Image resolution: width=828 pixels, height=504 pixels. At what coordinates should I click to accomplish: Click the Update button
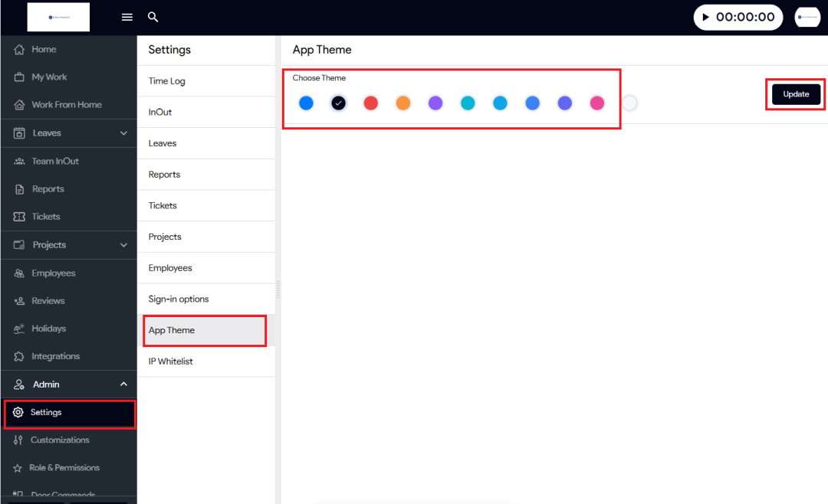point(796,94)
